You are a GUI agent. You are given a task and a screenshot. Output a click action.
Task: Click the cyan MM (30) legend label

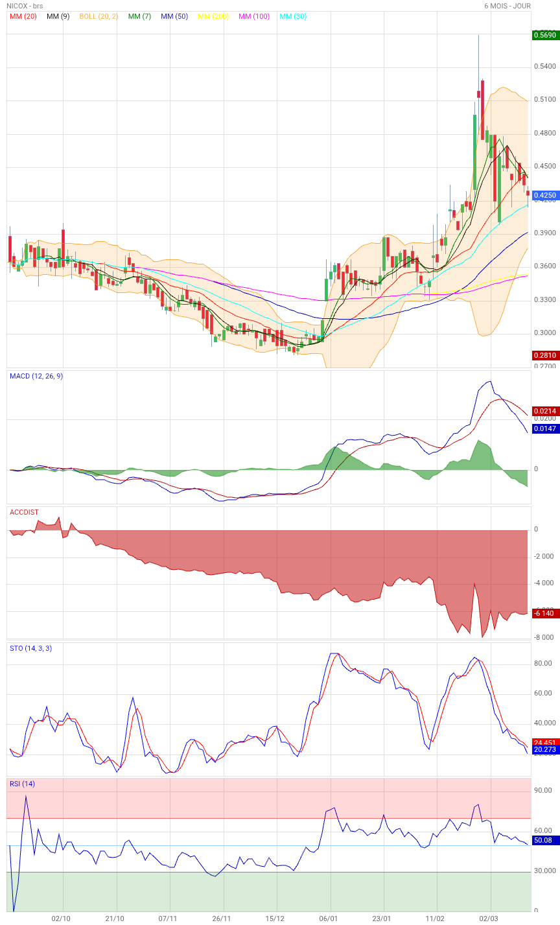[293, 16]
